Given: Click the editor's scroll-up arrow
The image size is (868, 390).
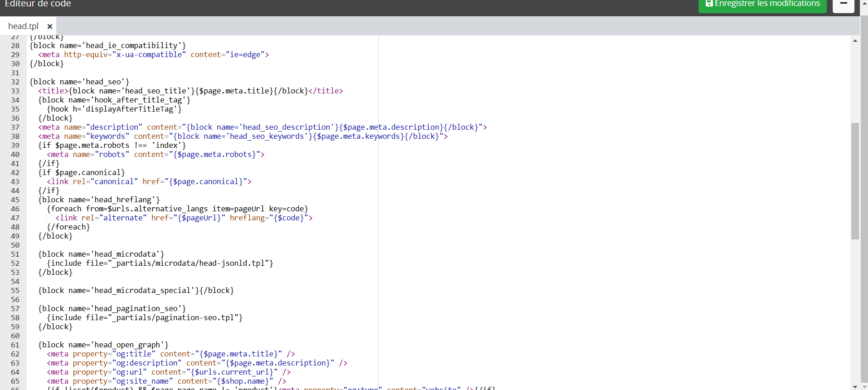Looking at the screenshot, I should (855, 41).
